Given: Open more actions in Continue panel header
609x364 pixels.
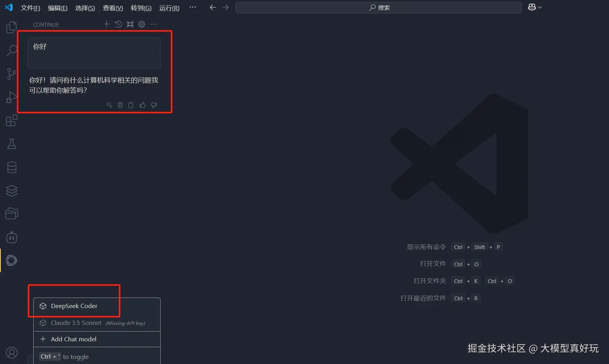Looking at the screenshot, I should (153, 24).
